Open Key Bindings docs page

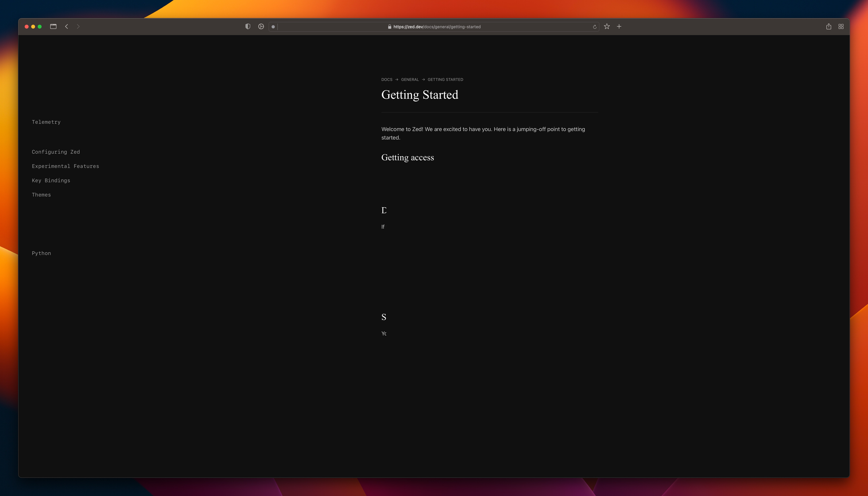point(51,181)
